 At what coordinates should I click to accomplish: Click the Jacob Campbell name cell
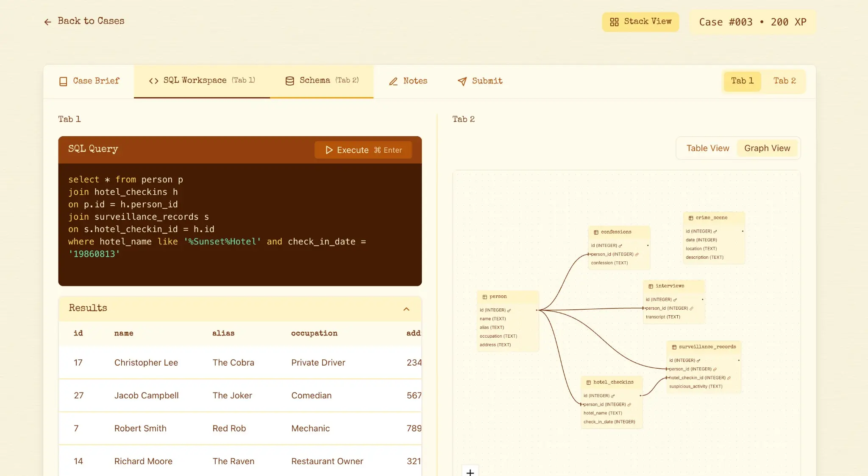pos(146,395)
